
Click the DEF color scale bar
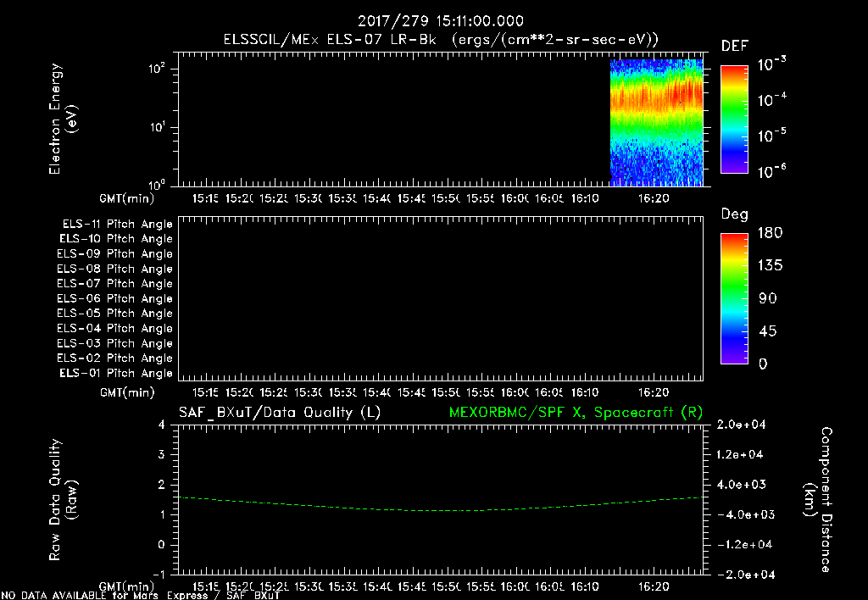(x=735, y=119)
